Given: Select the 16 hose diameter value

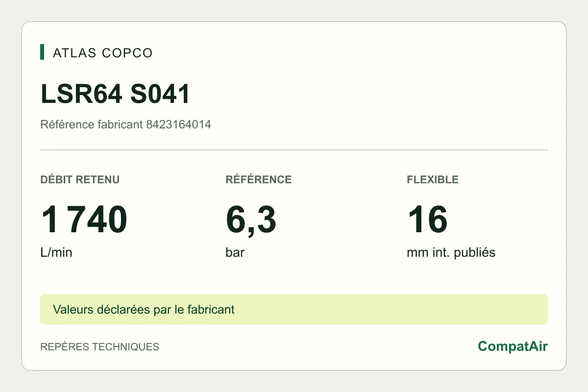Looking at the screenshot, I should (428, 220).
